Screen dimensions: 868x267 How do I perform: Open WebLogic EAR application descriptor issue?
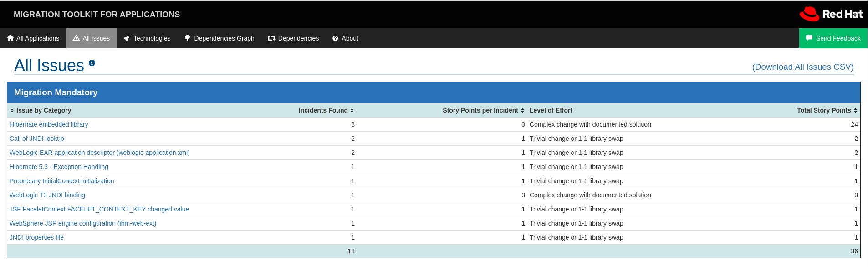100,153
